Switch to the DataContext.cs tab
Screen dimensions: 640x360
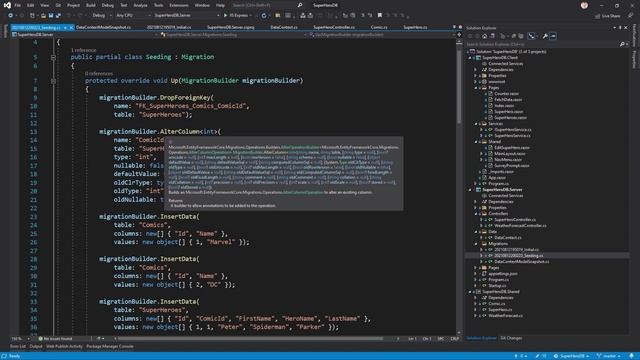pyautogui.click(x=284, y=27)
